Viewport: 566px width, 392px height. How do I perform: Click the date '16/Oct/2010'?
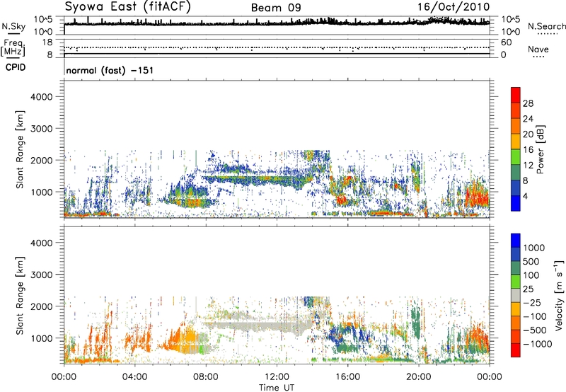click(454, 7)
